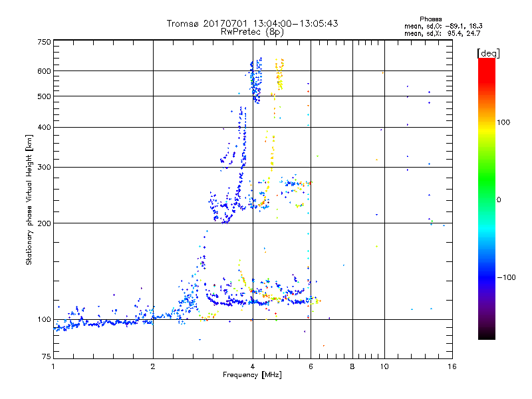
Task: Click the y-axis tick label "100" on the height axis
Action: coord(44,320)
